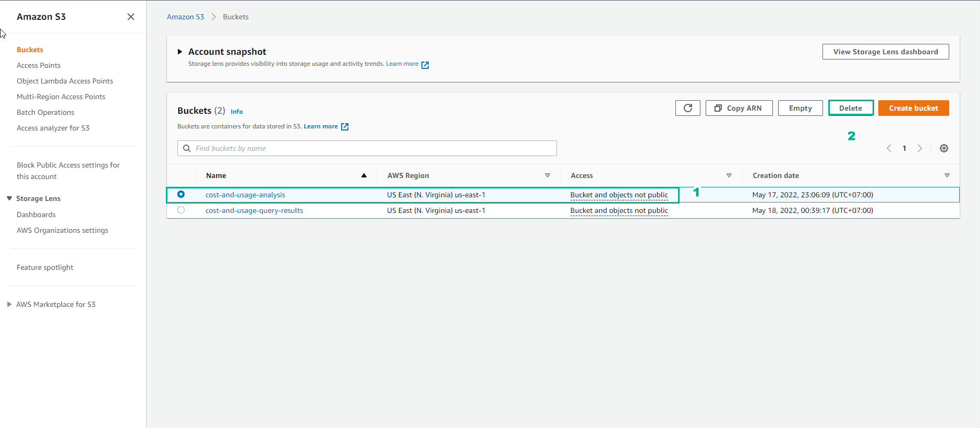Open Object Lambda Access Points
Viewport: 980px width, 428px height.
click(65, 81)
